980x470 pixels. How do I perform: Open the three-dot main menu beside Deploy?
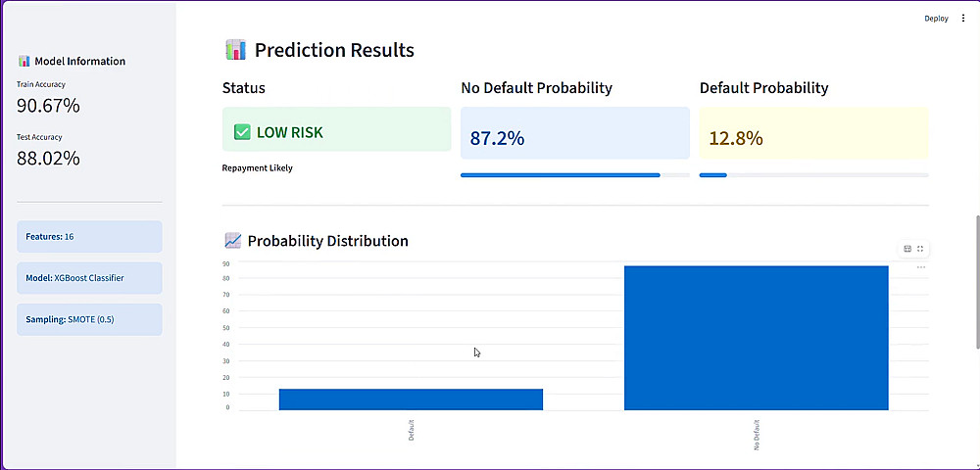pyautogui.click(x=963, y=18)
